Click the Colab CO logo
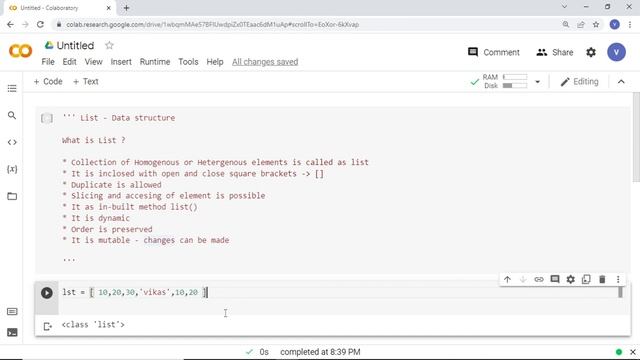Screen dimensions: 640x360 pyautogui.click(x=20, y=51)
